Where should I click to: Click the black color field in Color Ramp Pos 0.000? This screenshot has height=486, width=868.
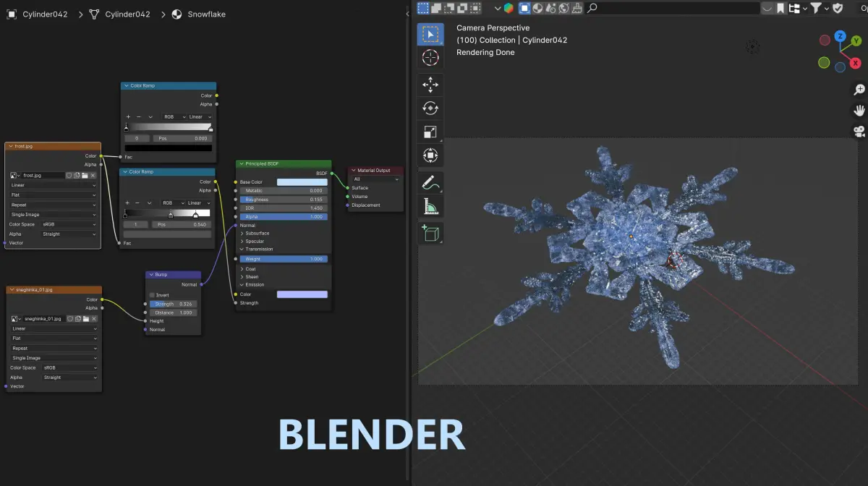pos(169,148)
